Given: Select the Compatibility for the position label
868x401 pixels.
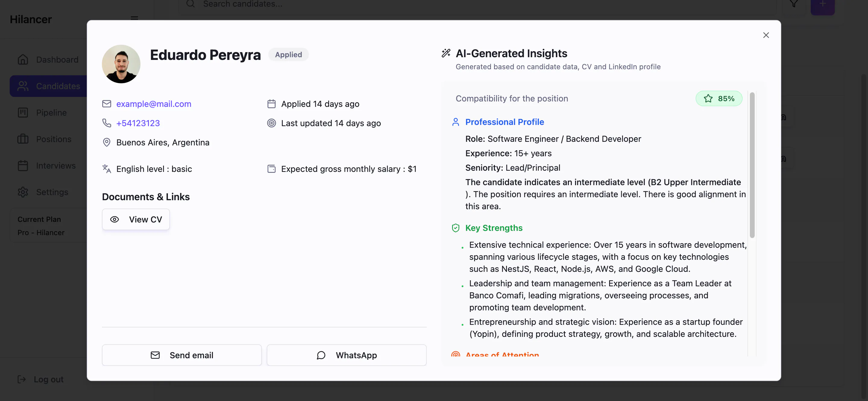Looking at the screenshot, I should coord(512,98).
